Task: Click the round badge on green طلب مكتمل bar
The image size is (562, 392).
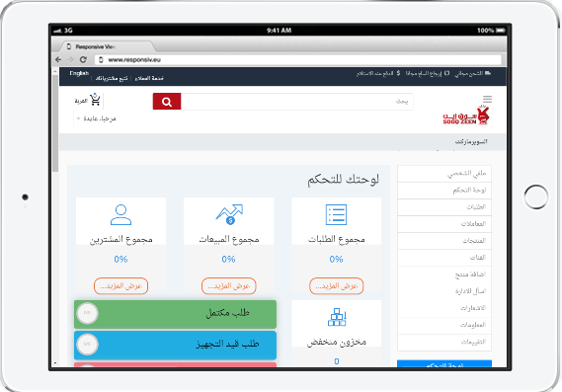Action: click(88, 313)
